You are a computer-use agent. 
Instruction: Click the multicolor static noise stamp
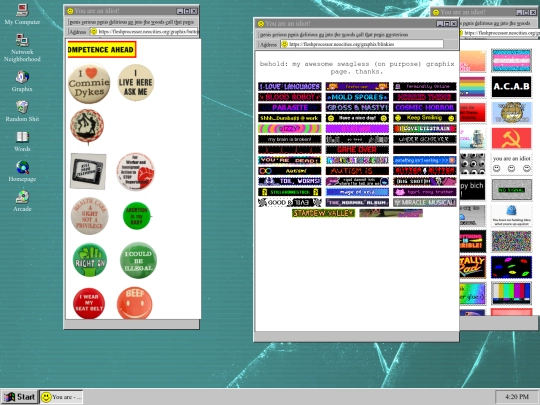(511, 241)
